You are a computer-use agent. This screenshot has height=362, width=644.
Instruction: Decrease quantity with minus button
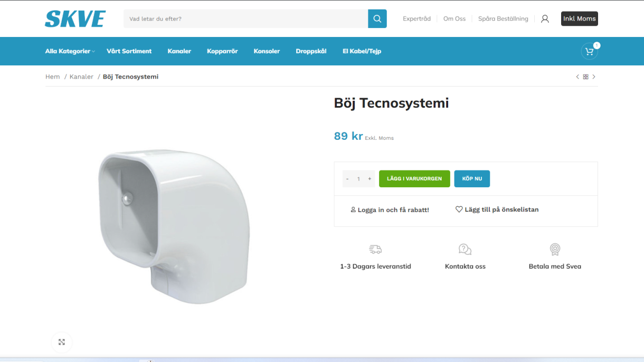[x=347, y=179]
